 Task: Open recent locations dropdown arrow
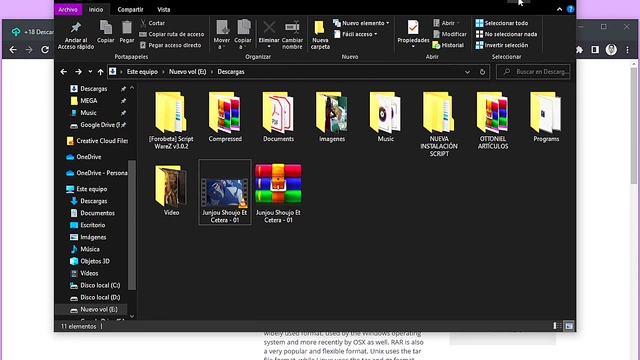tap(90, 72)
